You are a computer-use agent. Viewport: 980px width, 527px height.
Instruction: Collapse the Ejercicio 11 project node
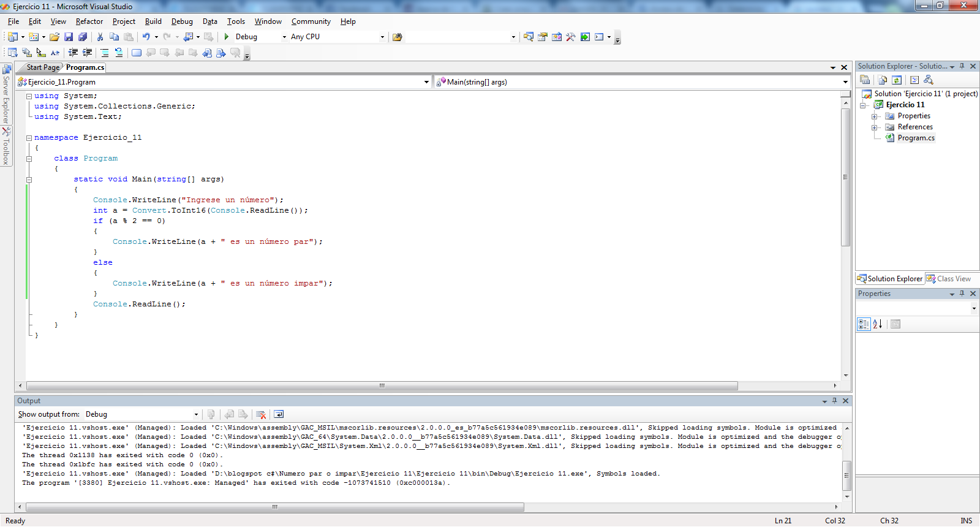coord(864,105)
